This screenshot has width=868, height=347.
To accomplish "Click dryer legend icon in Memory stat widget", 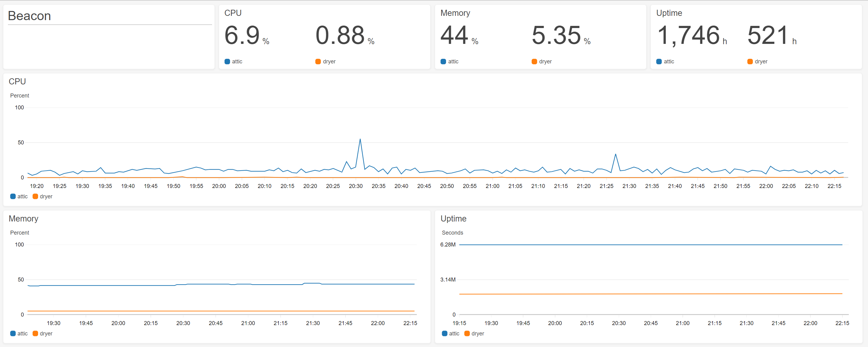I will (x=534, y=61).
